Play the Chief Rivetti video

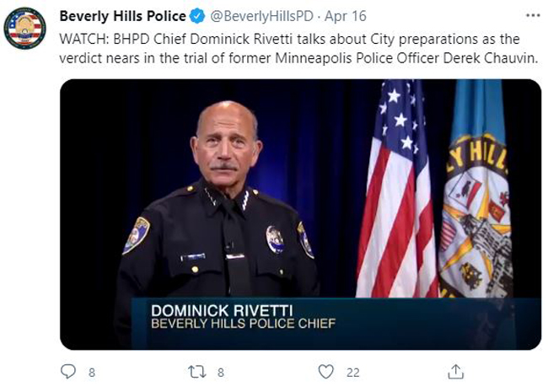coord(300,214)
